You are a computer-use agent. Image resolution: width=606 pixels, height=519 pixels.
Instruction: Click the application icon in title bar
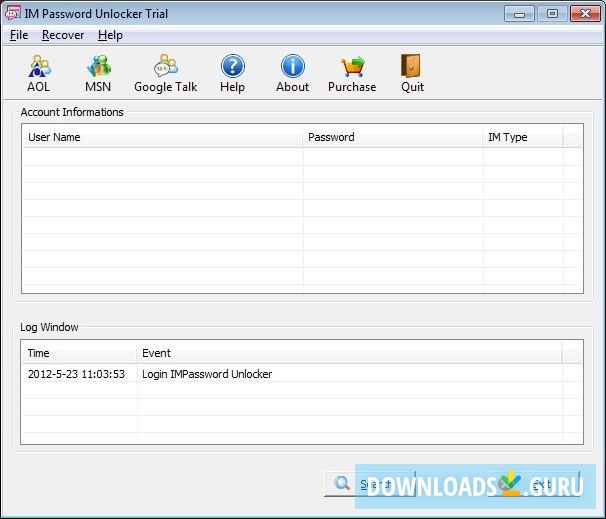click(x=12, y=14)
